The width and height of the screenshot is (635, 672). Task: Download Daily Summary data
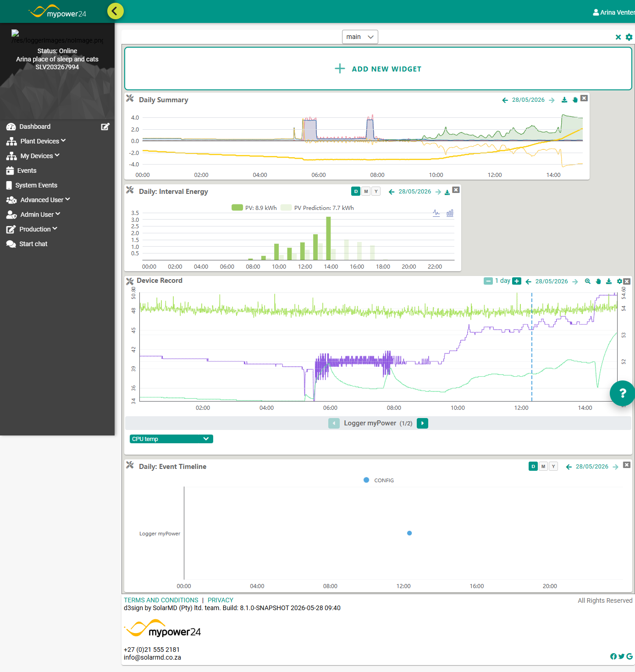pyautogui.click(x=564, y=100)
